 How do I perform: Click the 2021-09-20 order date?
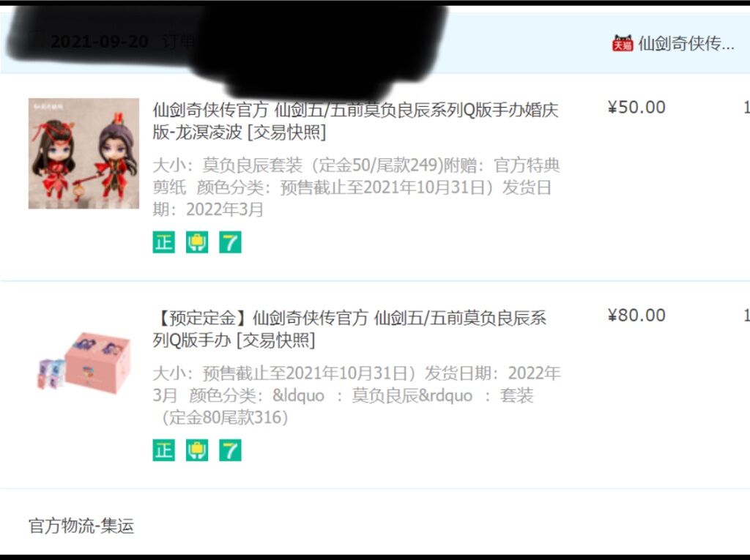(99, 42)
